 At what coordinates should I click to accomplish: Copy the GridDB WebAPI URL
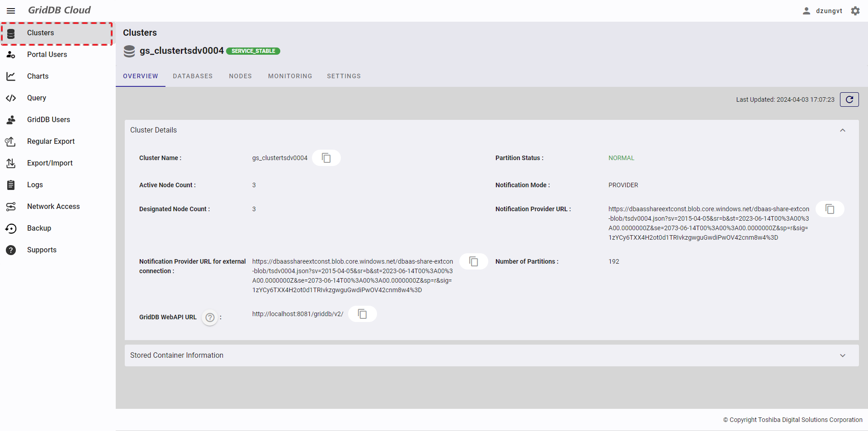[362, 314]
